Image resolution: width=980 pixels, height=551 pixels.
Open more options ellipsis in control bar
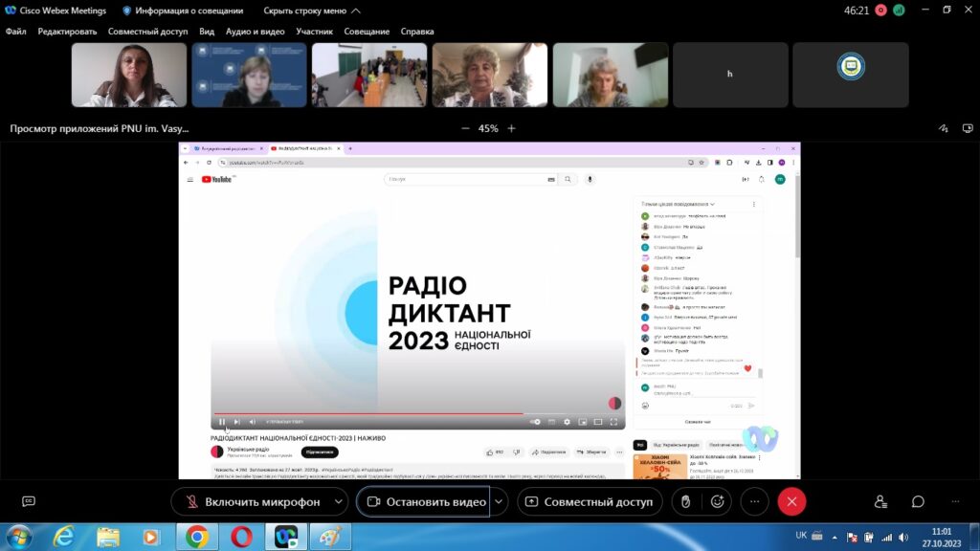[x=754, y=501]
